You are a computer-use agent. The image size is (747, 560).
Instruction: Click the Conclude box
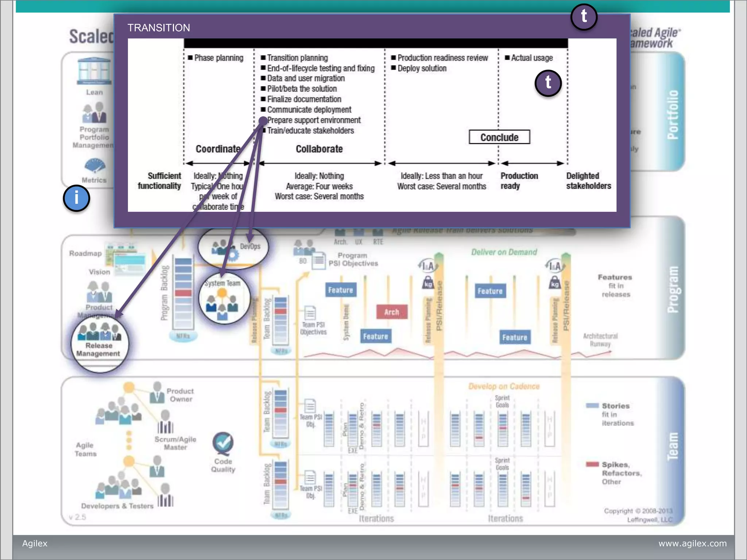(499, 137)
